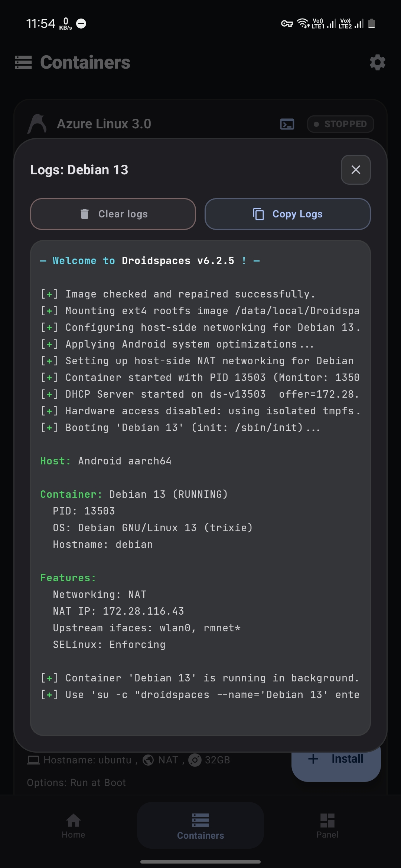Click 'Host: Android aarch64' line
The image size is (401, 868).
[x=106, y=461]
